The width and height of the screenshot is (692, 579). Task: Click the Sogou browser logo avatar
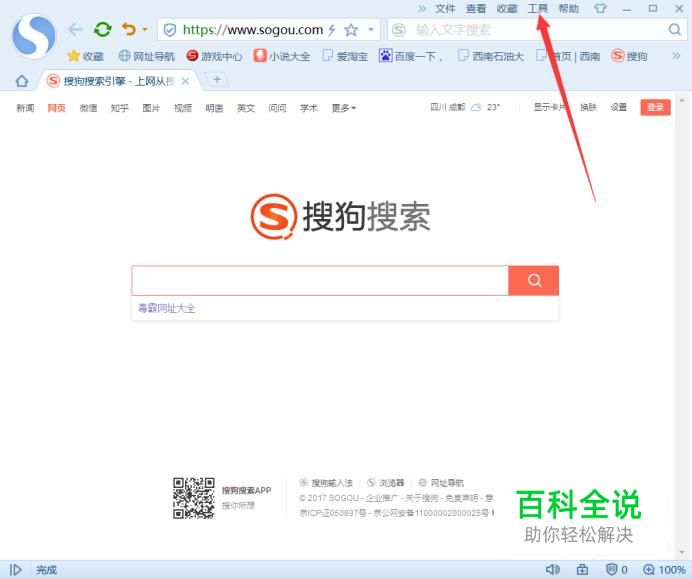(34, 36)
